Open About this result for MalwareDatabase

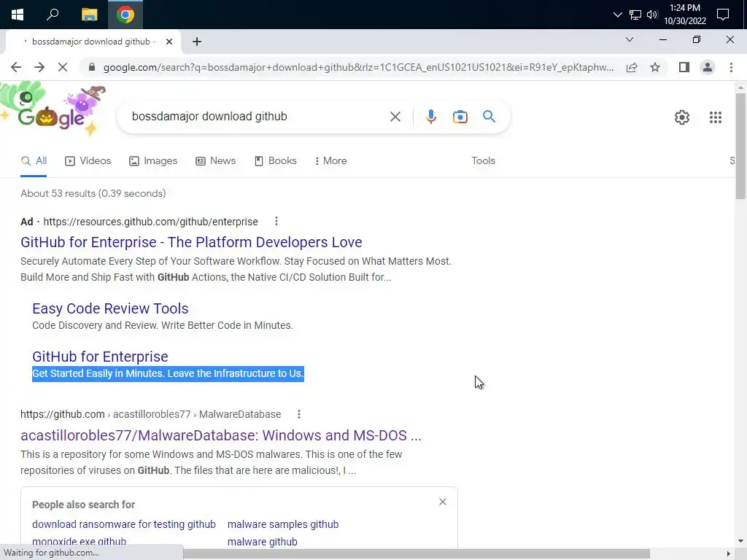coord(299,414)
